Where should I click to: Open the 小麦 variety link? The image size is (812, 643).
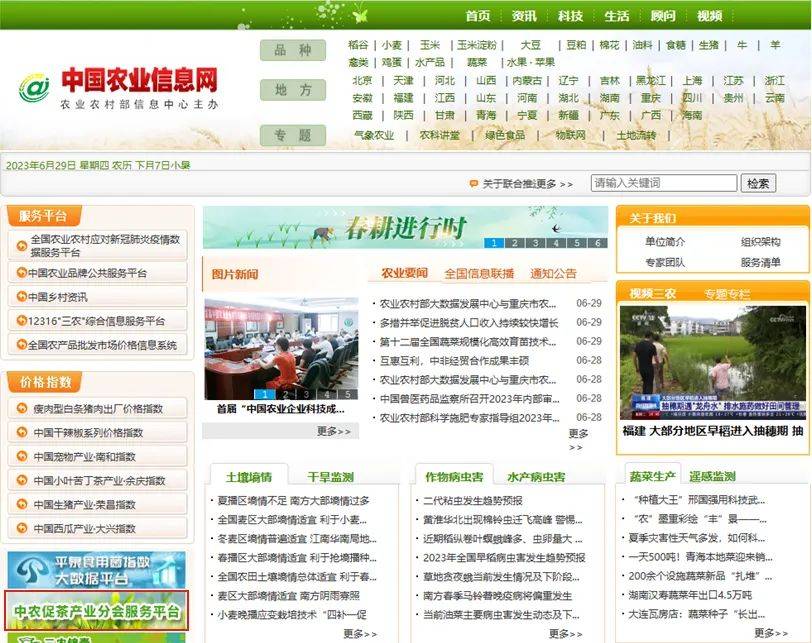(392, 45)
